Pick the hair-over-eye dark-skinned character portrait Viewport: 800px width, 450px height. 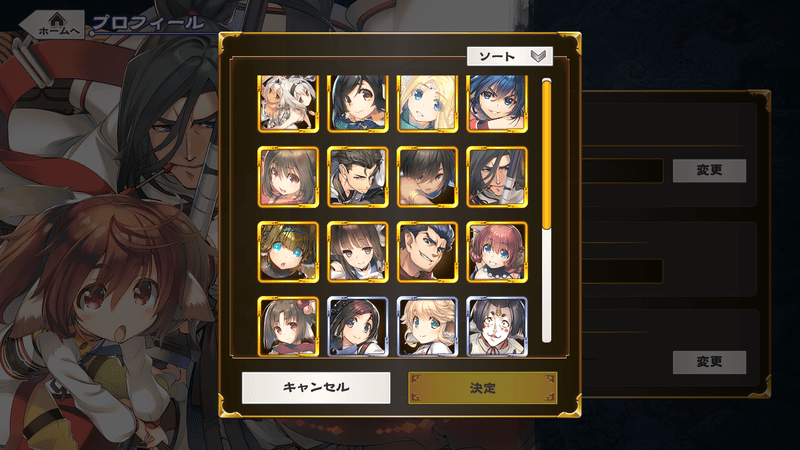click(x=427, y=177)
